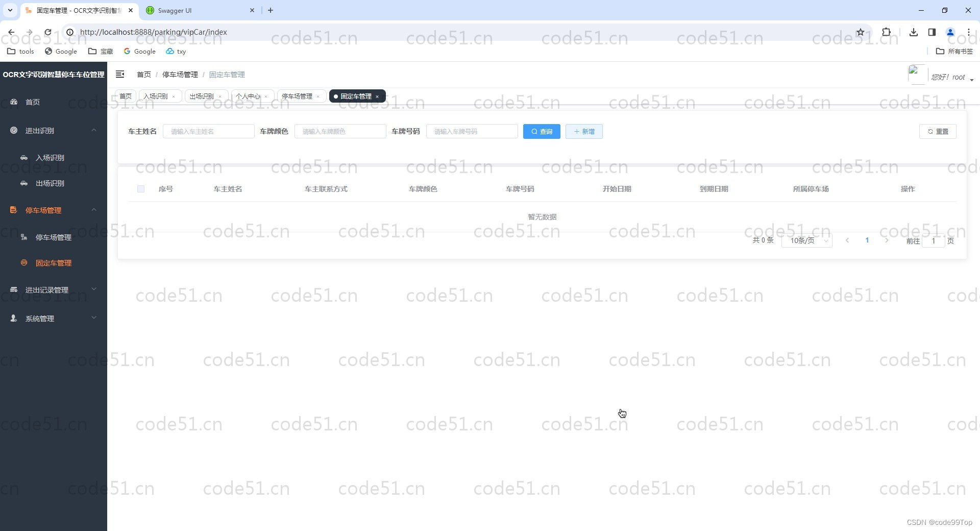Open the 10条/页 page size dropdown
980x531 pixels.
(806, 240)
